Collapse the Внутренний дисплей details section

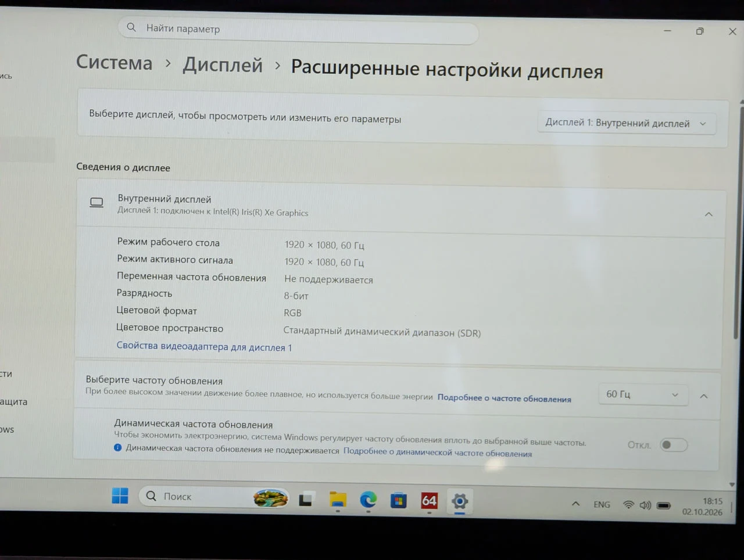pos(709,214)
